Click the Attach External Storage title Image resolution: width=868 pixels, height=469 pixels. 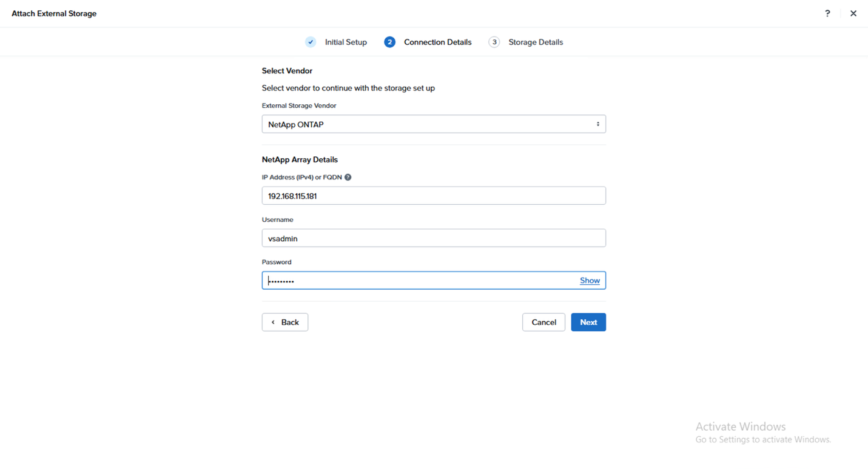pos(54,13)
